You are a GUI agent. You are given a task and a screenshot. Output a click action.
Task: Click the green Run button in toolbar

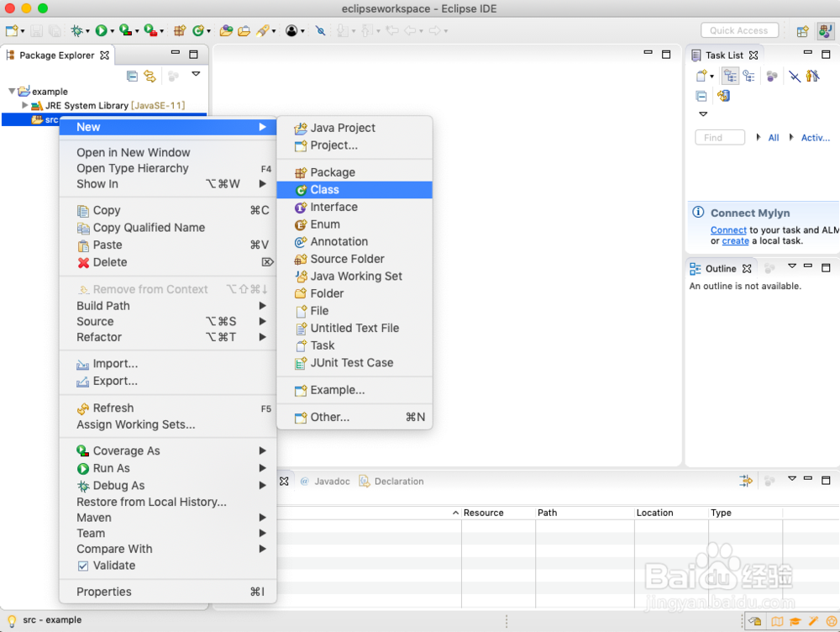pos(101,30)
